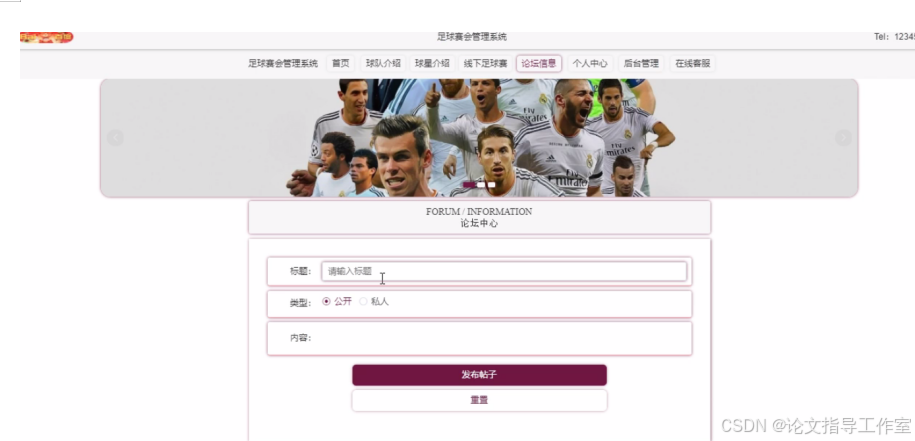This screenshot has height=441, width=915.
Task: Go to 后台管理 page
Action: point(641,64)
